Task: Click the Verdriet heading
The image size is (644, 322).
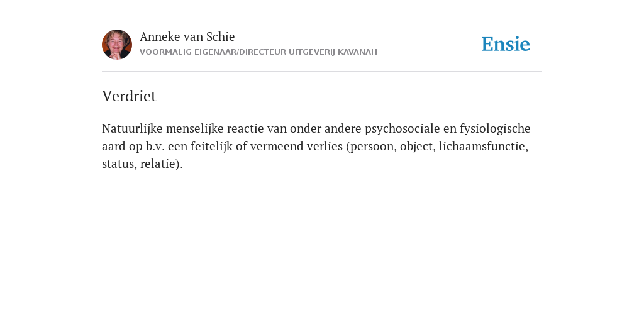Action: pos(129,96)
